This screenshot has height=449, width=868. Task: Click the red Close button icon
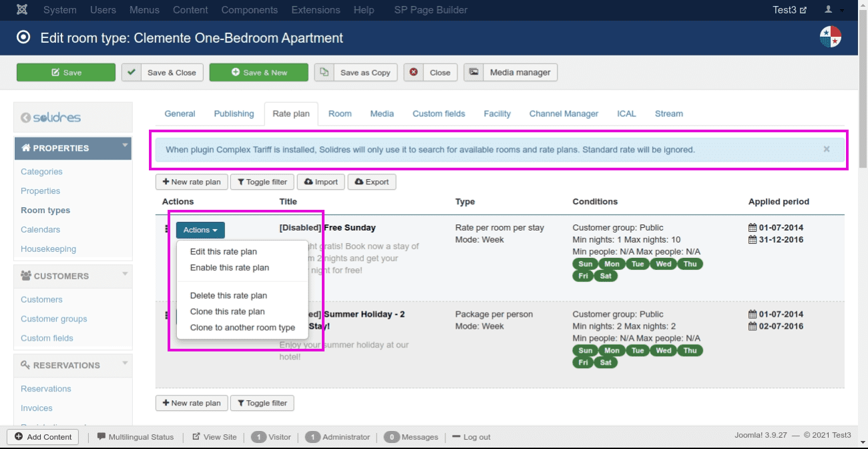[x=414, y=72]
